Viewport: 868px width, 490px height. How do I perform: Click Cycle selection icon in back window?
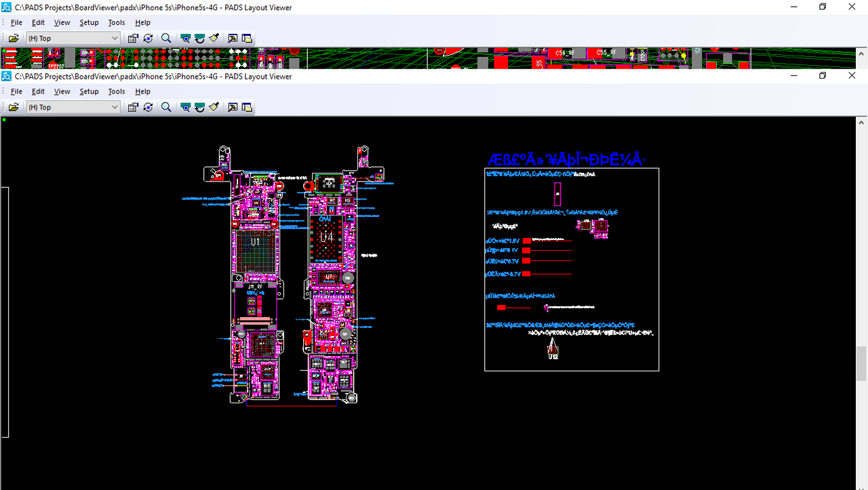tap(148, 39)
